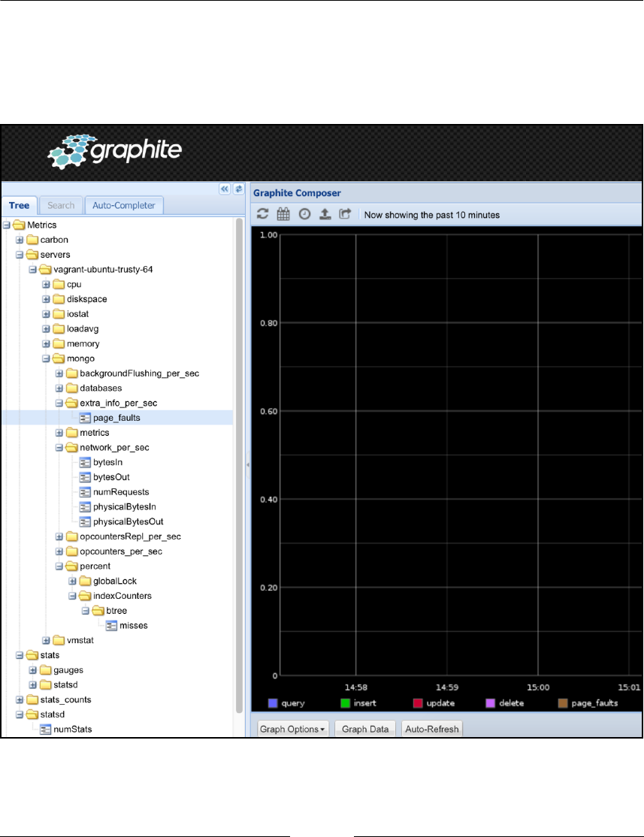The width and height of the screenshot is (644, 837).
Task: Expand the memory folder node
Action: coord(46,344)
